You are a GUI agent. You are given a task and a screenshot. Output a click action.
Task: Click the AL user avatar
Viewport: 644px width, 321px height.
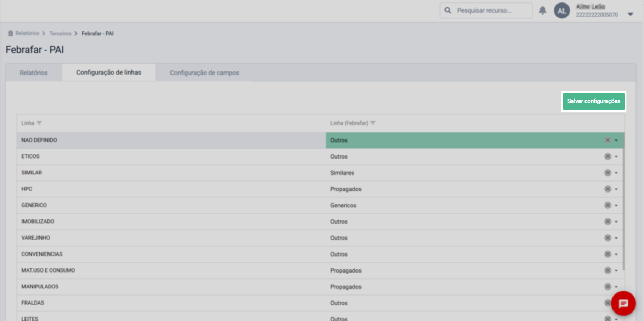point(562,11)
